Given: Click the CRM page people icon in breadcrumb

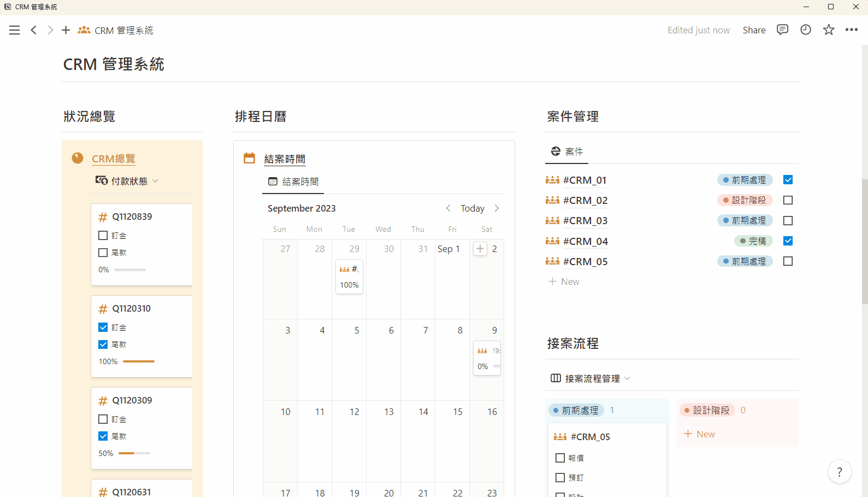Looking at the screenshot, I should pos(84,30).
